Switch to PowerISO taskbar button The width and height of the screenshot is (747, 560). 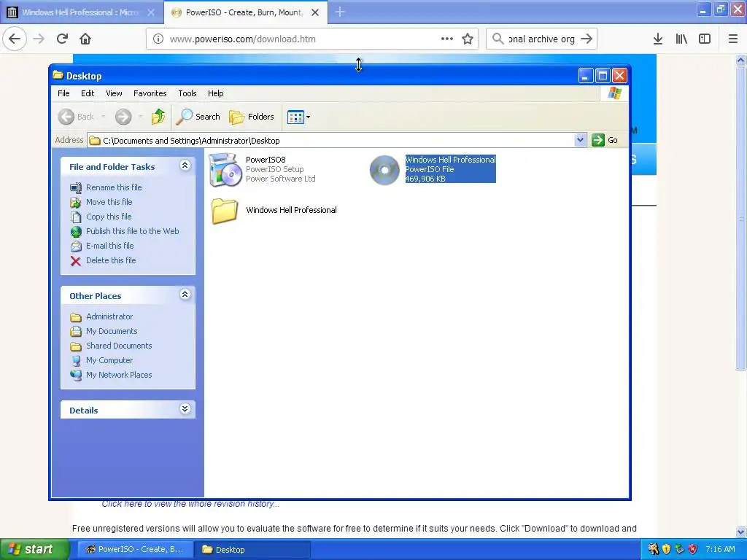(135, 549)
